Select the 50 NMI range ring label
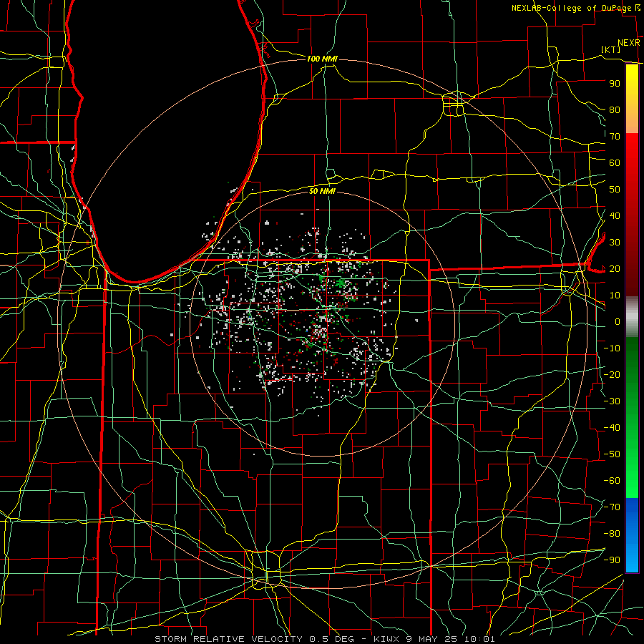644x644 pixels. [x=322, y=191]
